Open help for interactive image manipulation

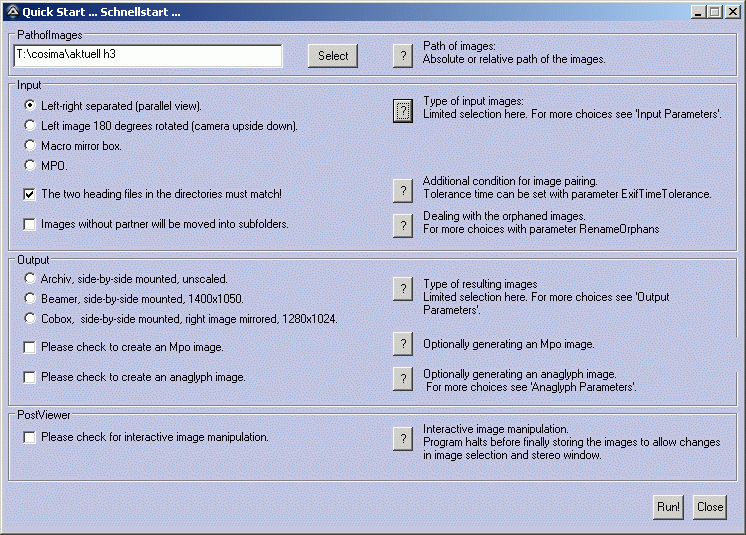click(x=402, y=438)
